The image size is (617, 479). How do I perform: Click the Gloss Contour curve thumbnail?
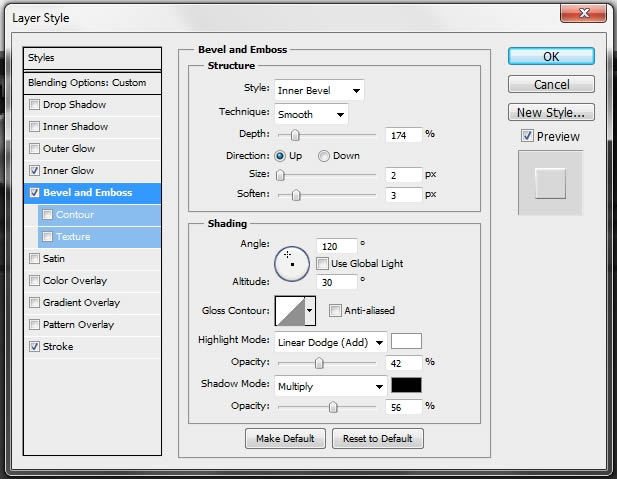(x=290, y=311)
